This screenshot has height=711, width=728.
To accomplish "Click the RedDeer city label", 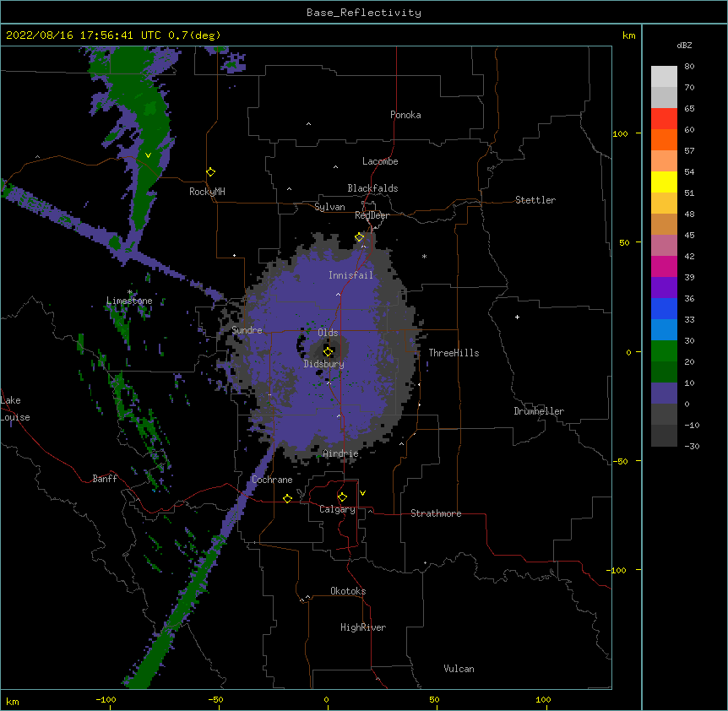I will tap(372, 215).
